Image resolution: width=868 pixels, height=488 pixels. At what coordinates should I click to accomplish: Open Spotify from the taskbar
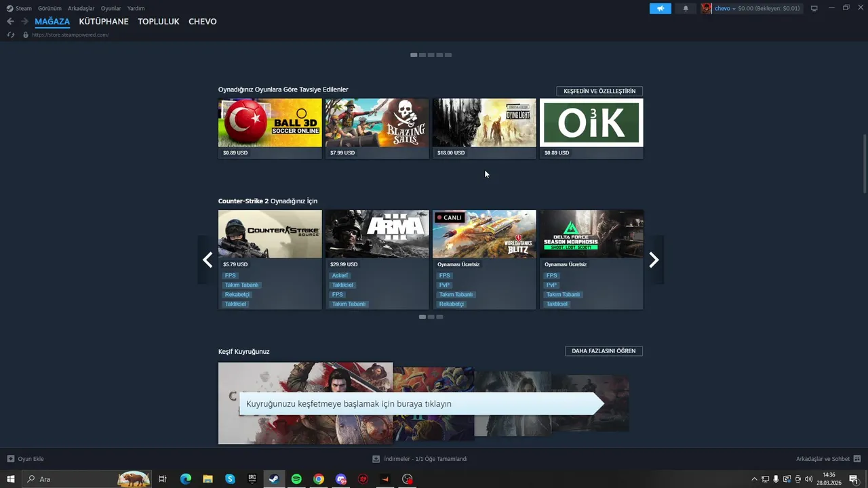[296, 479]
